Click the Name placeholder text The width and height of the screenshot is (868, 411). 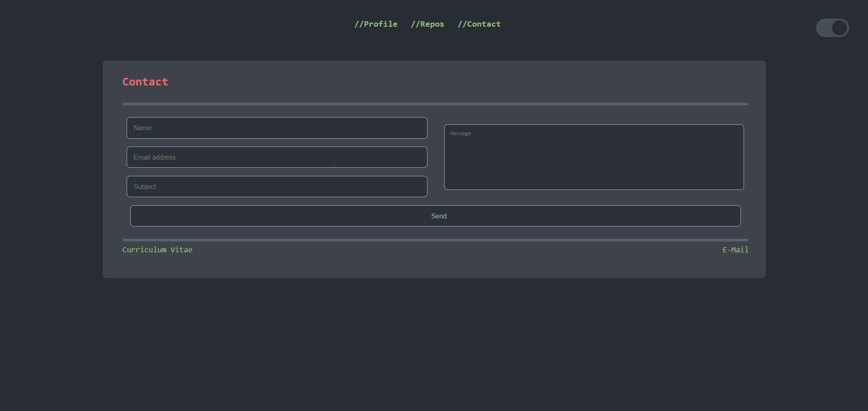142,128
